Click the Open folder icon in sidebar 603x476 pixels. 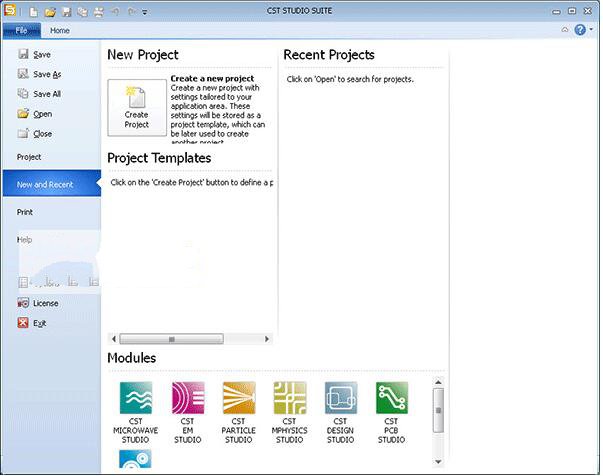point(23,113)
